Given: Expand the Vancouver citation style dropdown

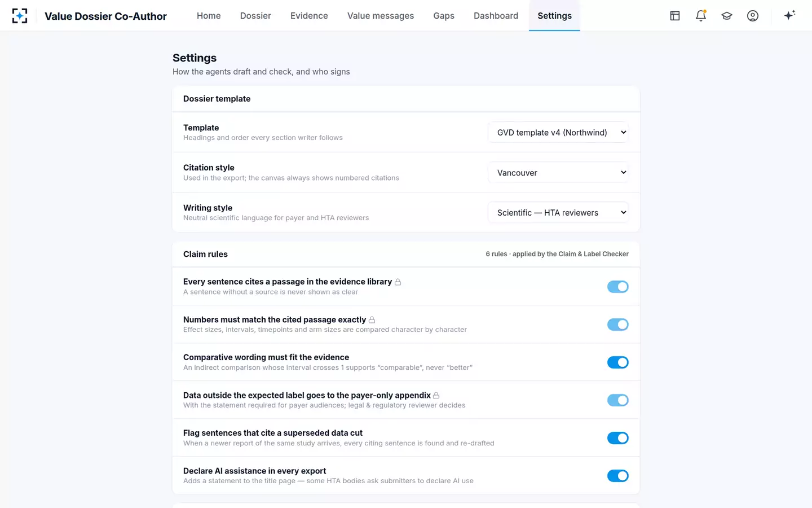Looking at the screenshot, I should tap(558, 173).
